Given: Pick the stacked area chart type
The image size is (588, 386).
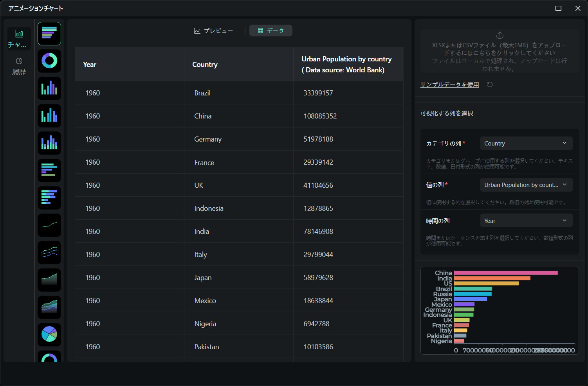Looking at the screenshot, I should click(x=49, y=307).
